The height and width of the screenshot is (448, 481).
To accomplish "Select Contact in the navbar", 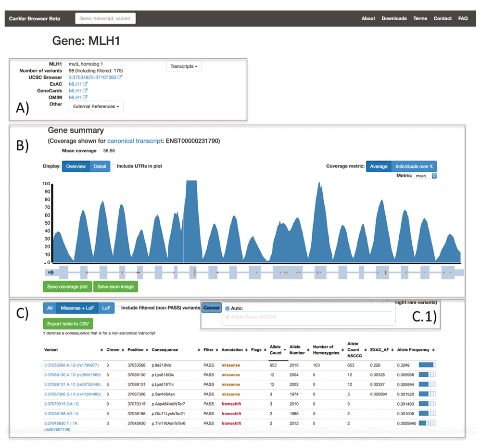I will pyautogui.click(x=443, y=18).
